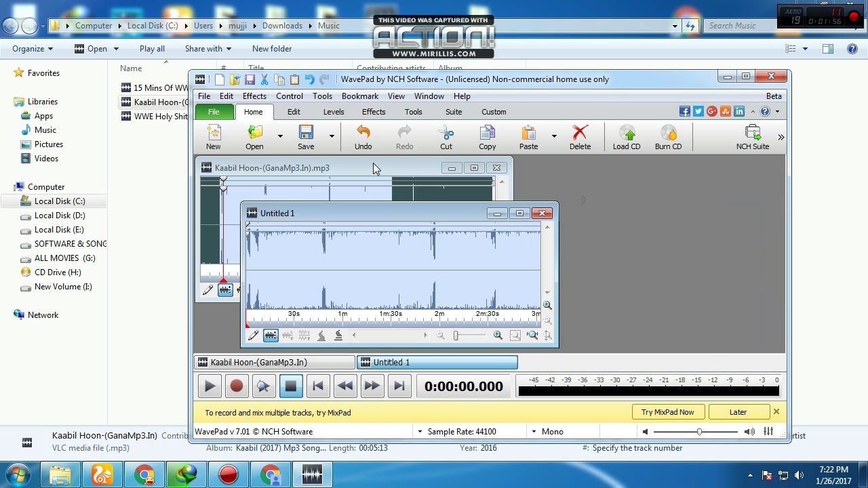
Task: Show more ribbon items with the double chevron
Action: (x=781, y=138)
